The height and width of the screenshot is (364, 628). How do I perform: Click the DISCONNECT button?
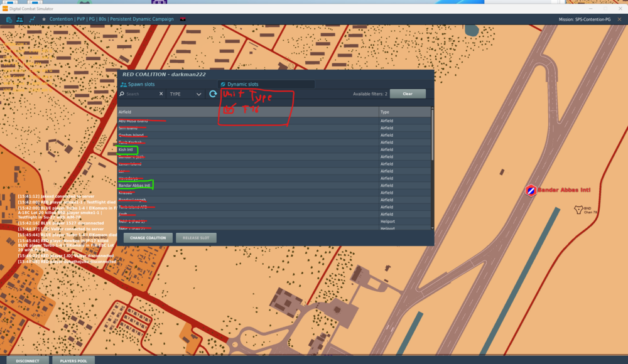click(x=28, y=360)
